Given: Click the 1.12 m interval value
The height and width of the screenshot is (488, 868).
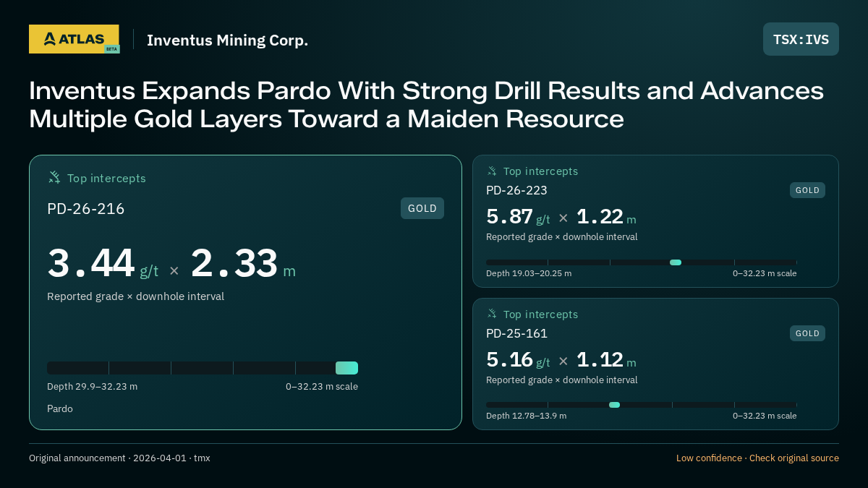Looking at the screenshot, I should (606, 359).
